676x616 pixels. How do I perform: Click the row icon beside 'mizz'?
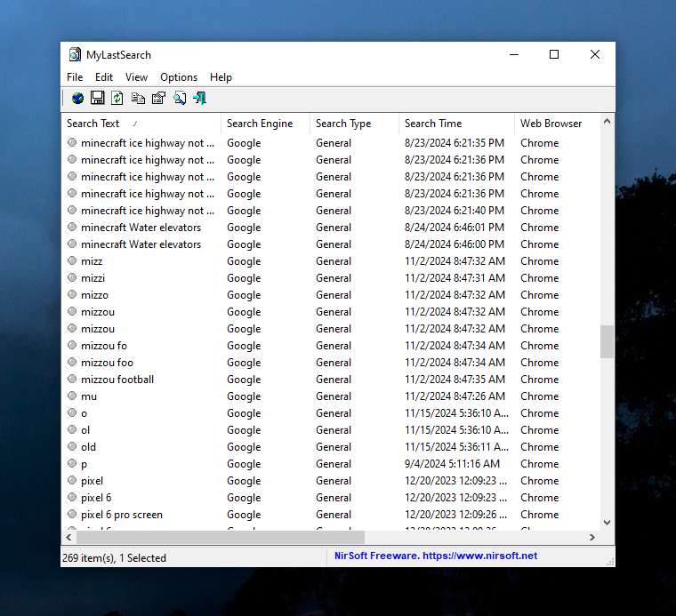(72, 260)
